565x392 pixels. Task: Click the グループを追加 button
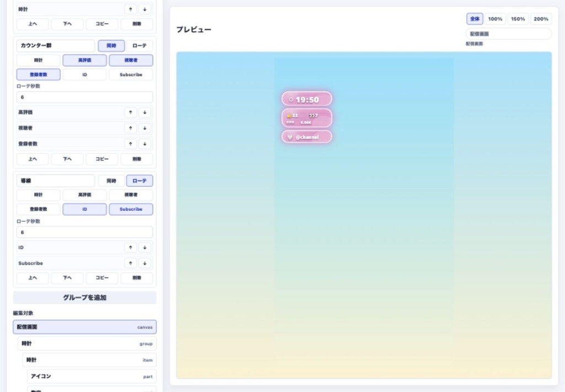pyautogui.click(x=84, y=298)
